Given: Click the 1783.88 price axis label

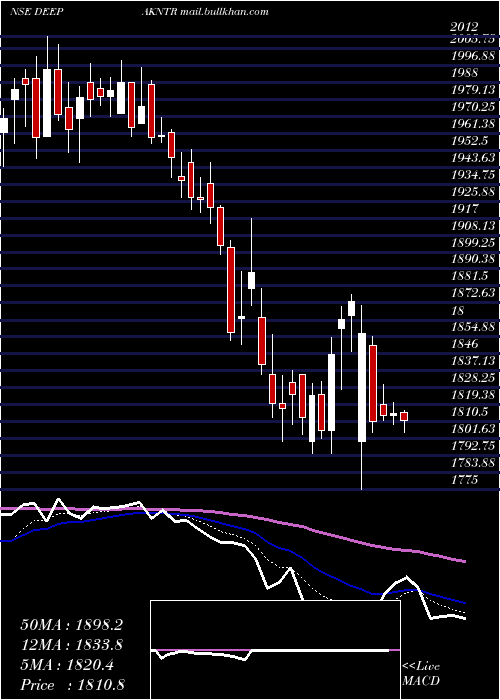Looking at the screenshot, I should tap(472, 463).
